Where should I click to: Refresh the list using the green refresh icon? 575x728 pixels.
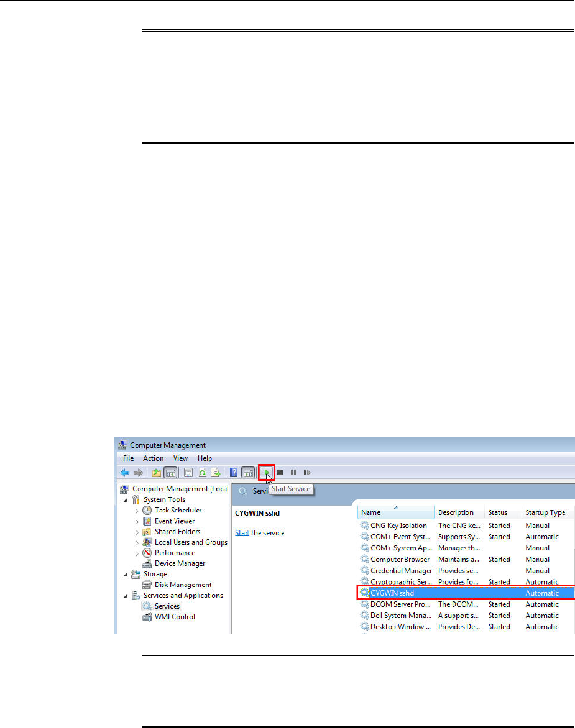click(x=202, y=473)
